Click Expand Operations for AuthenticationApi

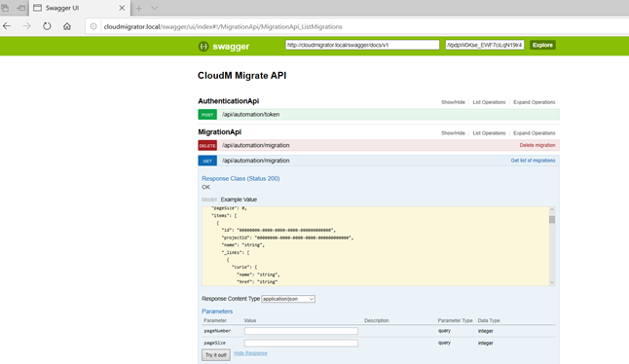tap(535, 102)
